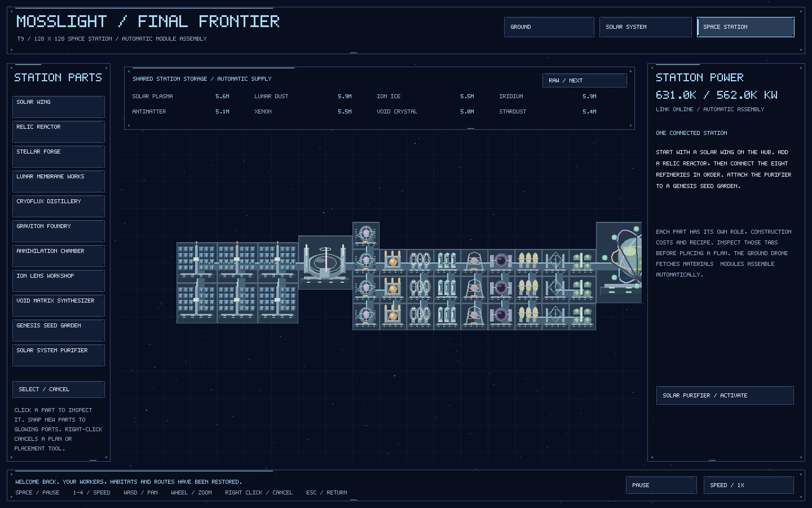Select the large Solar System Purifier module
Screen dimensions: 812x508
[619, 262]
